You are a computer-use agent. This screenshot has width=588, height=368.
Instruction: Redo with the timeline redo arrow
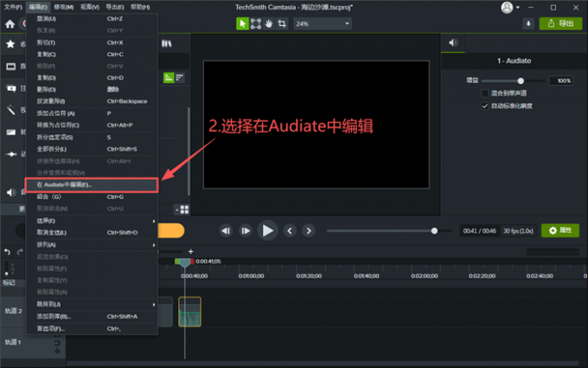coord(20,252)
